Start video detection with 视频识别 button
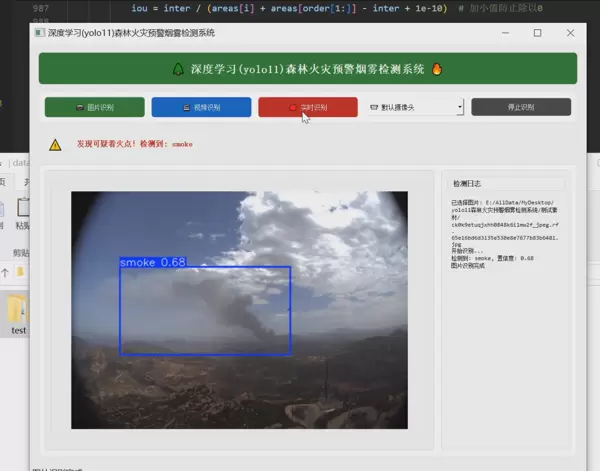 pos(201,107)
